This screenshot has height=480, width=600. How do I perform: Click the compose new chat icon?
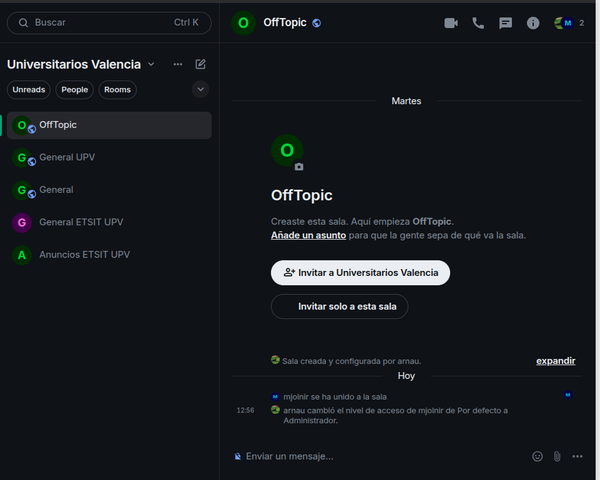click(x=201, y=64)
